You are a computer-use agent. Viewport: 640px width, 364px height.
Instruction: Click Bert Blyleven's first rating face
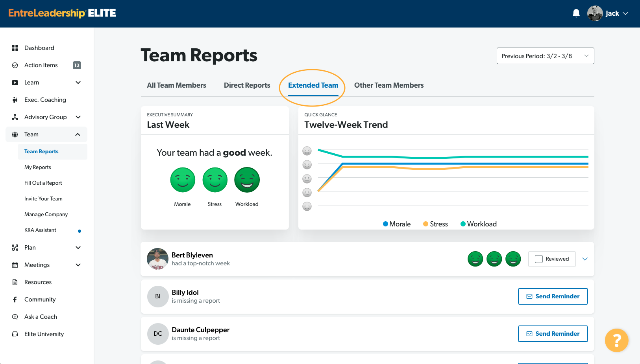pyautogui.click(x=475, y=259)
